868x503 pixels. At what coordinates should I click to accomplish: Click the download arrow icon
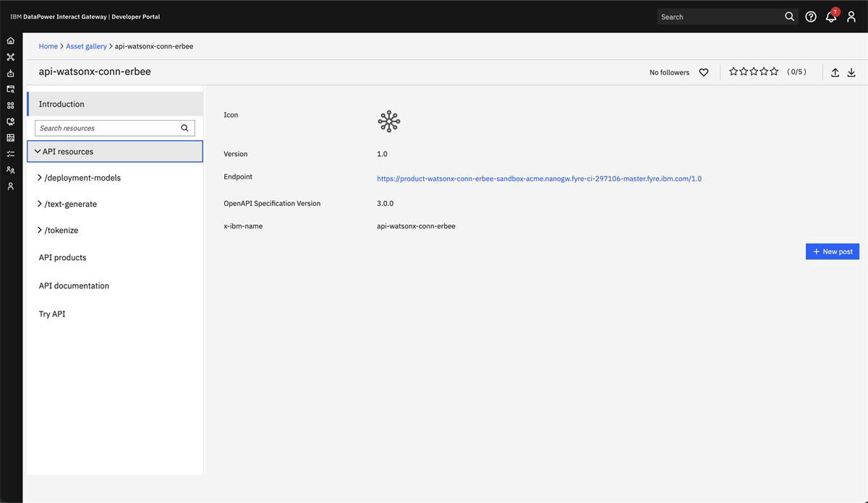pos(851,72)
